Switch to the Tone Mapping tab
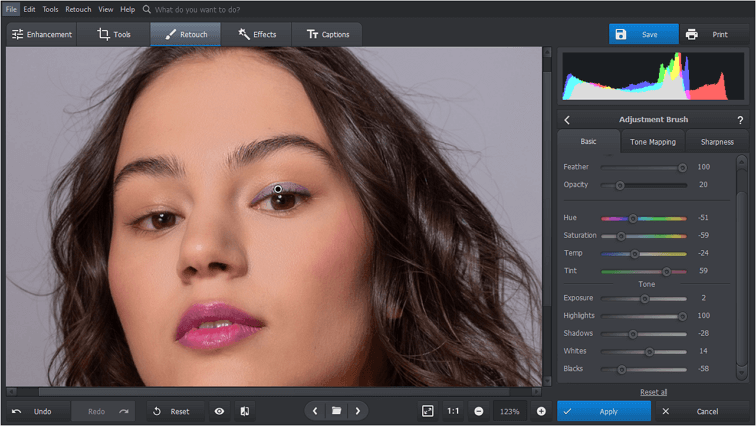756x426 pixels. (653, 142)
